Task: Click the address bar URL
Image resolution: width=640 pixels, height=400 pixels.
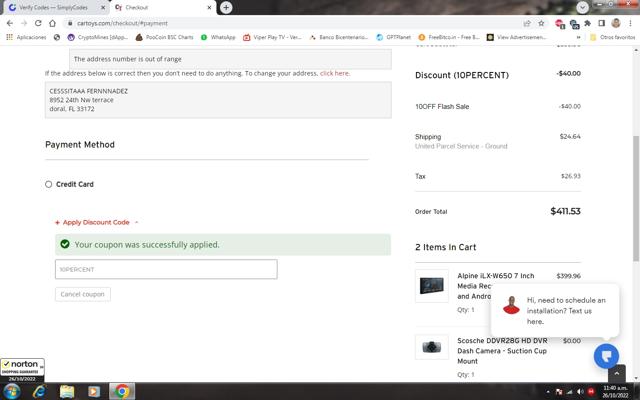Action: [122, 23]
